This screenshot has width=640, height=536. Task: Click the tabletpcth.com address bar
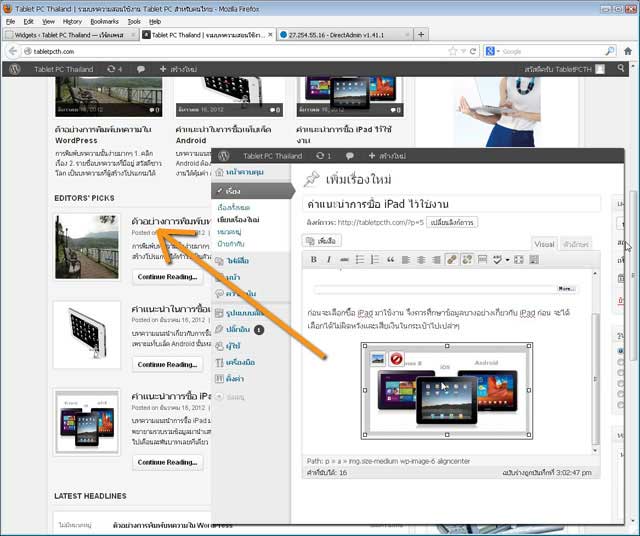(x=236, y=51)
